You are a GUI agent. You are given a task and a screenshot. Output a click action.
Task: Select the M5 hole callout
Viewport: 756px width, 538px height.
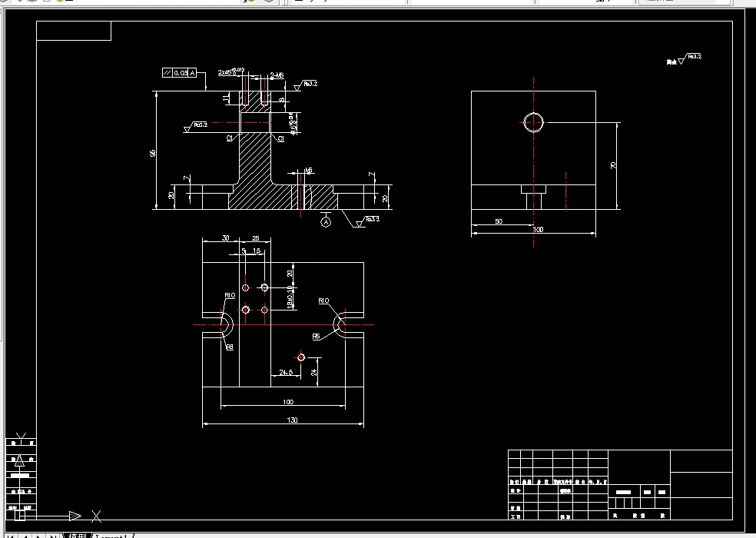click(x=309, y=171)
